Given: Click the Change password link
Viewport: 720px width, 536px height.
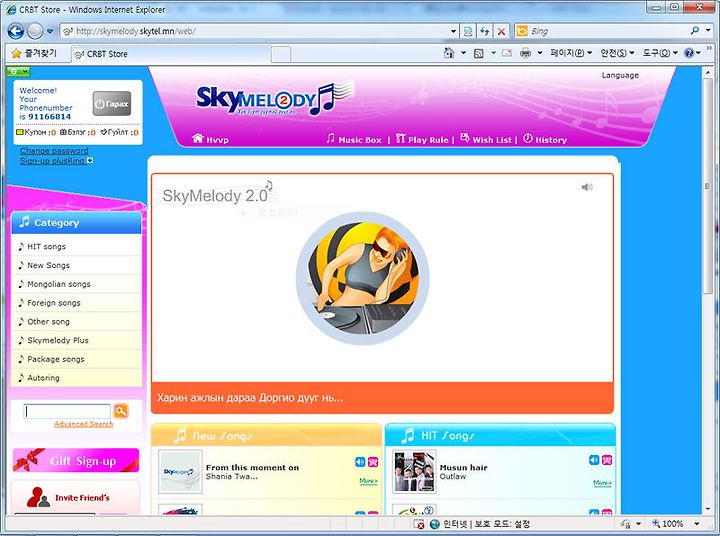Looking at the screenshot, I should click(54, 151).
